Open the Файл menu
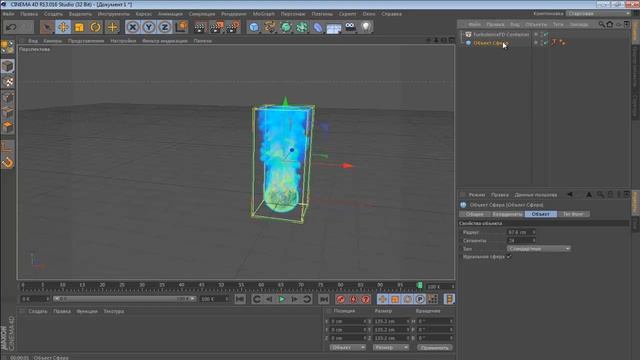 coord(9,14)
